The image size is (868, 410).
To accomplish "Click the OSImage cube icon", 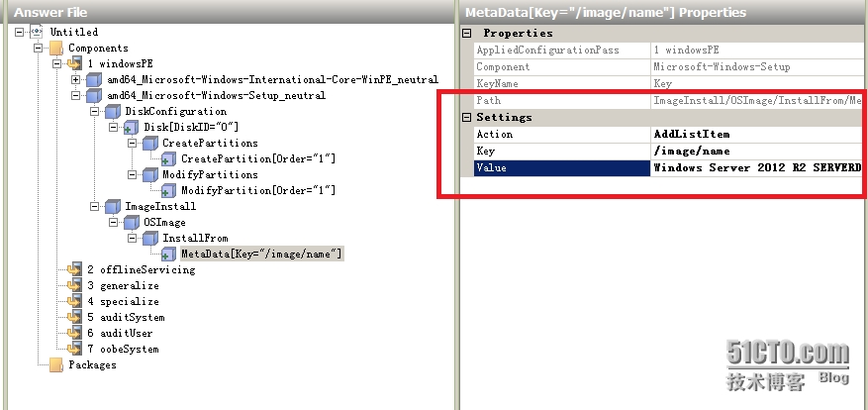I will pos(132,223).
